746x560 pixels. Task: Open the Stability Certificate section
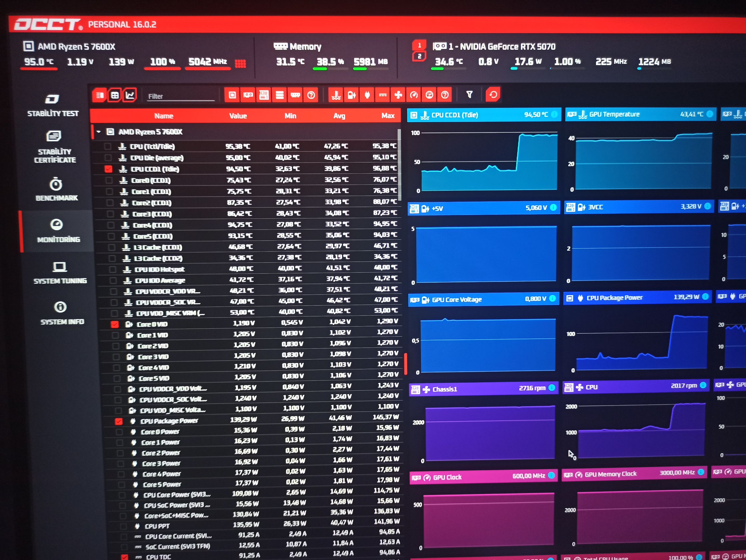click(55, 147)
